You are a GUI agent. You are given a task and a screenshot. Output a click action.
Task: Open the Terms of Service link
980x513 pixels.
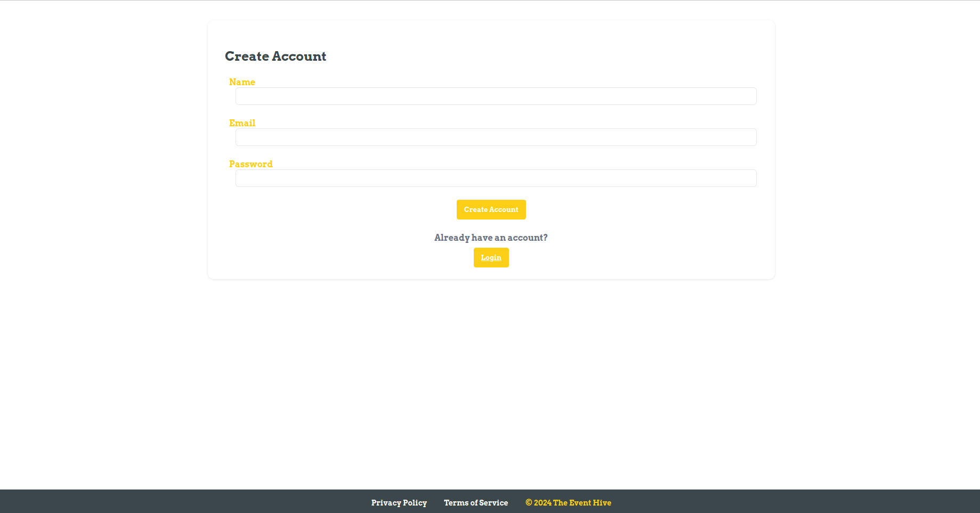pos(476,503)
